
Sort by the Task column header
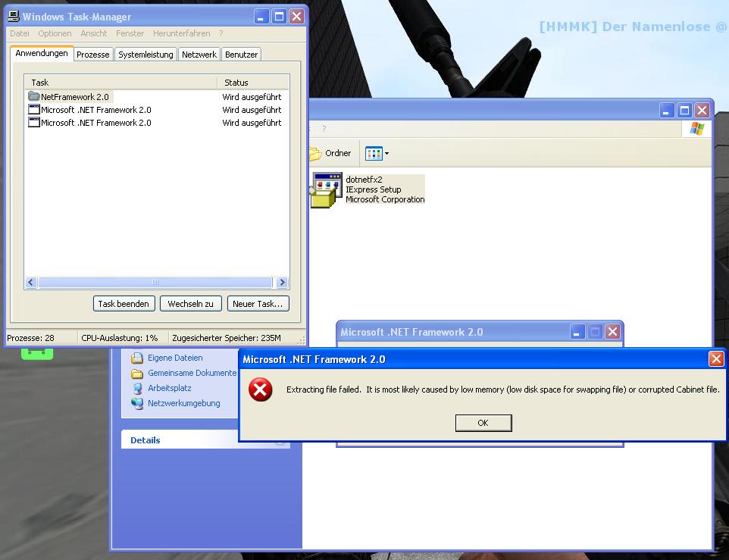[x=121, y=83]
